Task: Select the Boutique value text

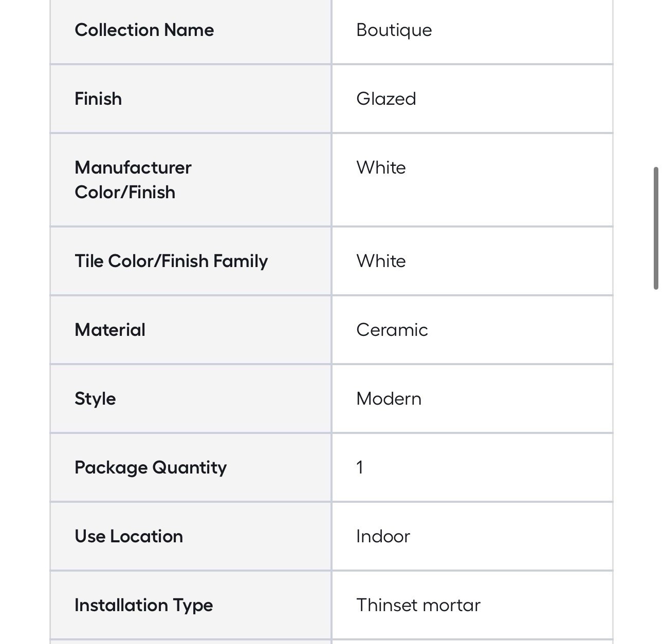Action: (x=394, y=30)
